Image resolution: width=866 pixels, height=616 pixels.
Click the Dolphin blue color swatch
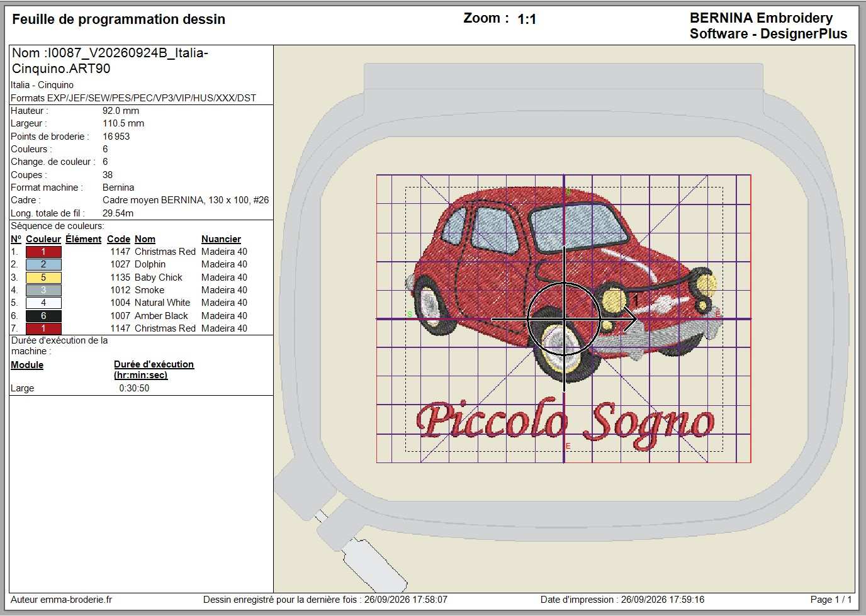click(43, 264)
